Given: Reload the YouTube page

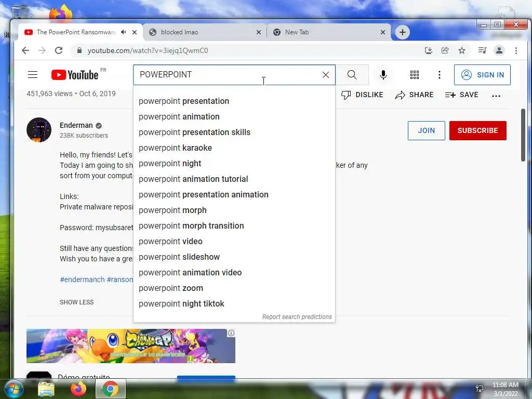Looking at the screenshot, I should tap(59, 50).
